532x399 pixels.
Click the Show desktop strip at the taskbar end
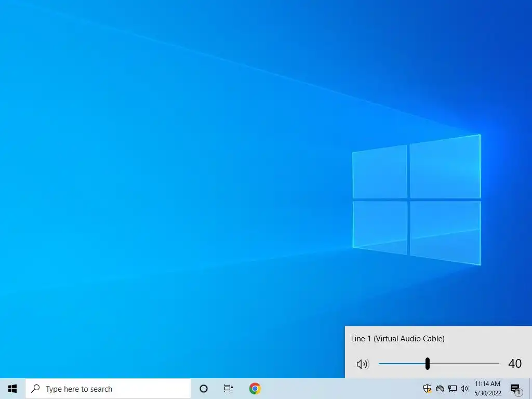[x=530, y=389]
